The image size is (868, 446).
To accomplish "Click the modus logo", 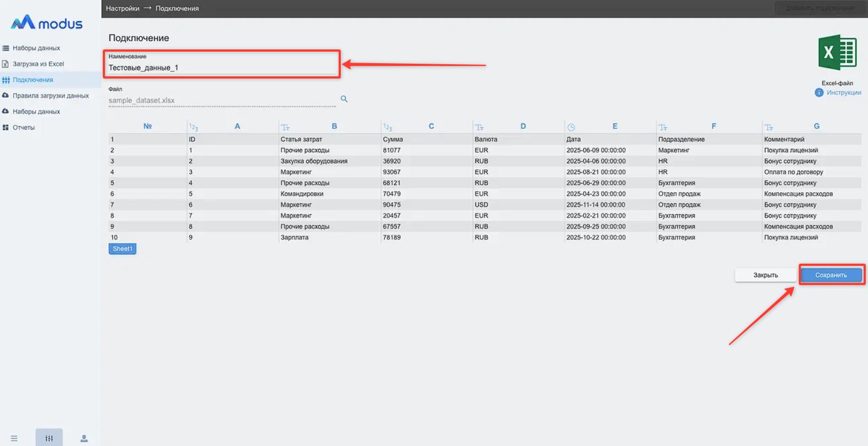I will tap(47, 23).
